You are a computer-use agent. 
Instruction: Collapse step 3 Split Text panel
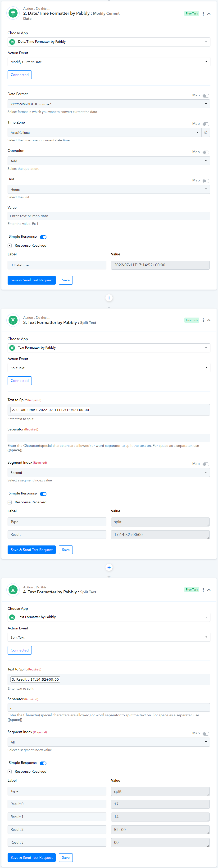[209, 320]
